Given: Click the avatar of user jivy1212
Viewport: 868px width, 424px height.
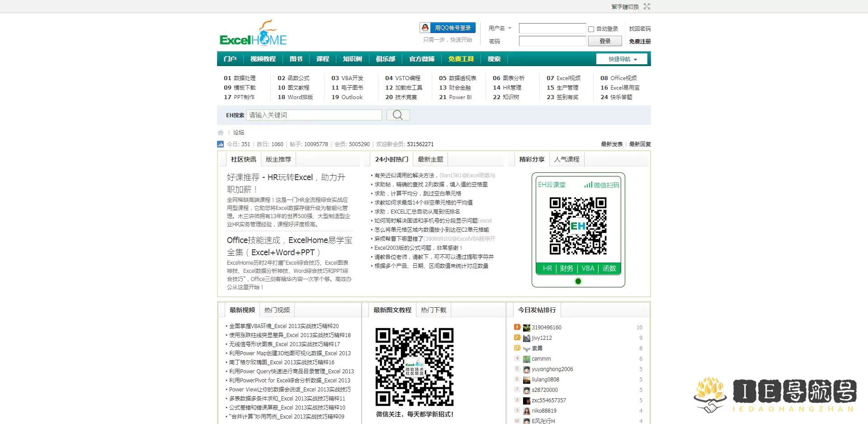Looking at the screenshot, I should click(x=526, y=338).
